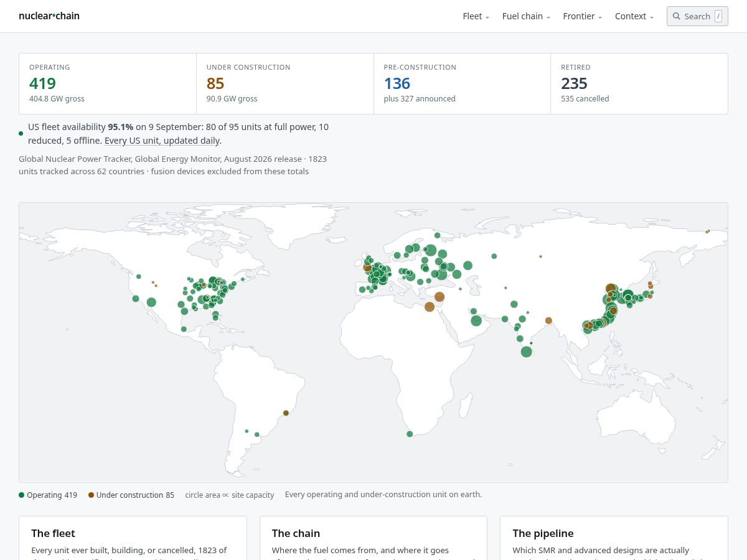Click "535 cancelled" text
Viewport: 747px width, 560px height.
point(585,98)
